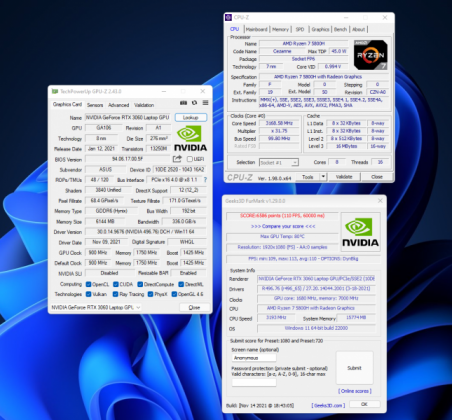Switch to GPU-Z Advanced tab
452x420 pixels.
click(x=118, y=105)
